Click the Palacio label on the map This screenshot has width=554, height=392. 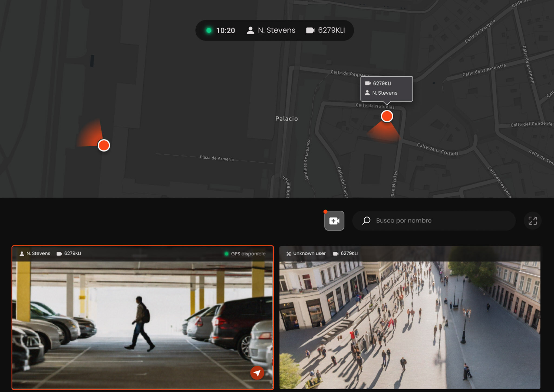coord(286,118)
